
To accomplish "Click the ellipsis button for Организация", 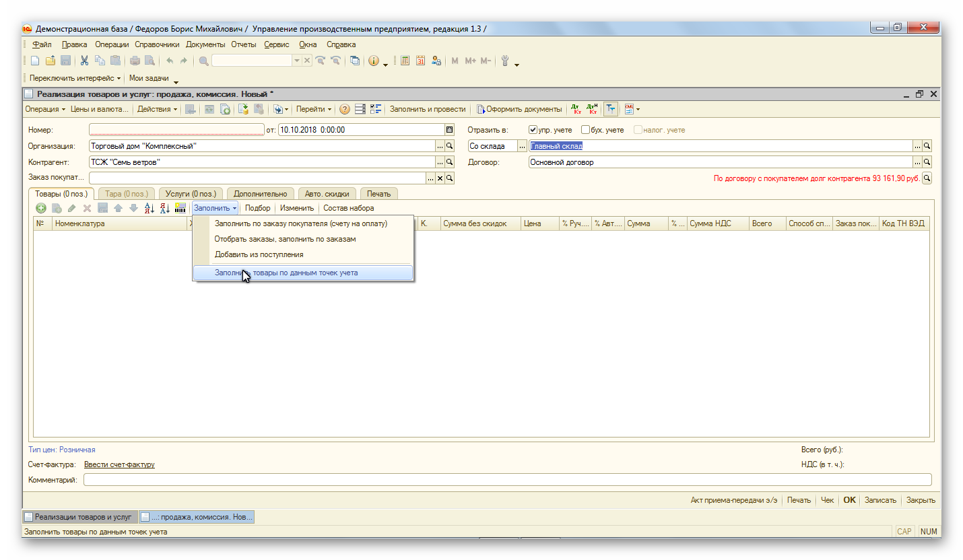I will 440,146.
